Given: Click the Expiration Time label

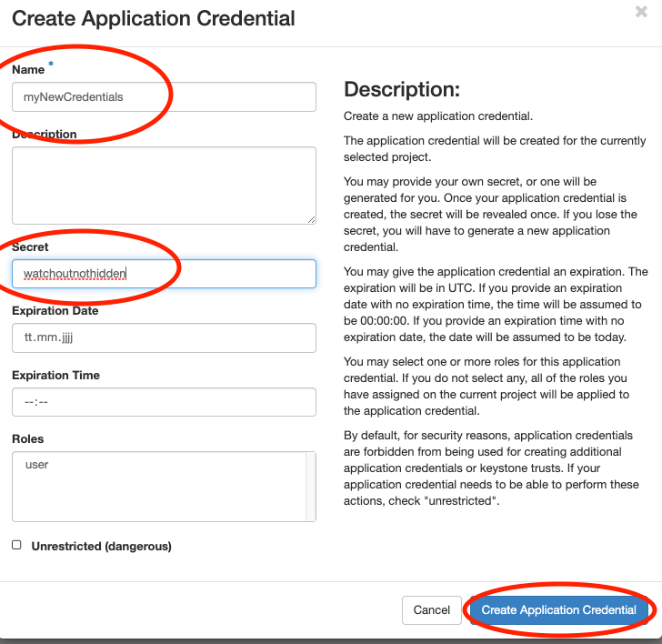Looking at the screenshot, I should point(55,375).
